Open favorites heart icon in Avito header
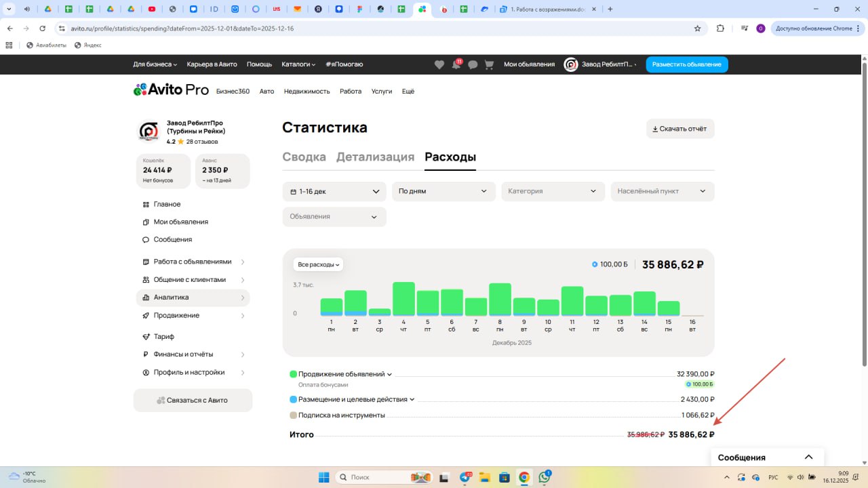Viewport: 868px width, 488px height. 439,64
